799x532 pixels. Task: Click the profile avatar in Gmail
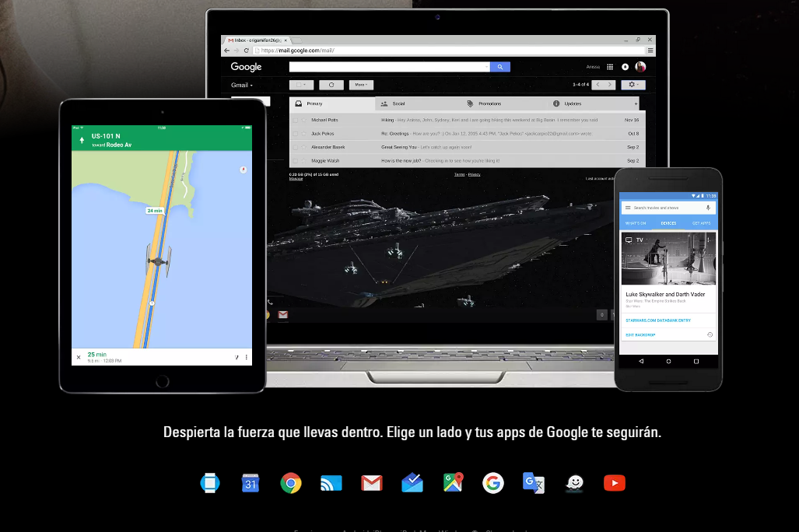(640, 67)
